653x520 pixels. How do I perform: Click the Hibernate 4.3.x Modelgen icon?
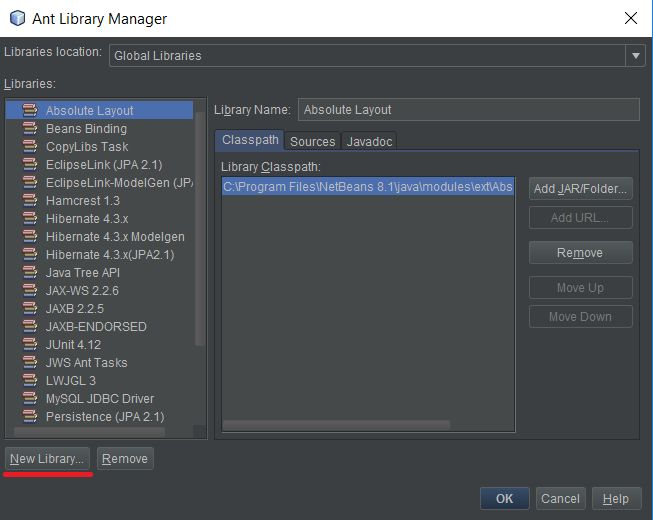[x=30, y=236]
